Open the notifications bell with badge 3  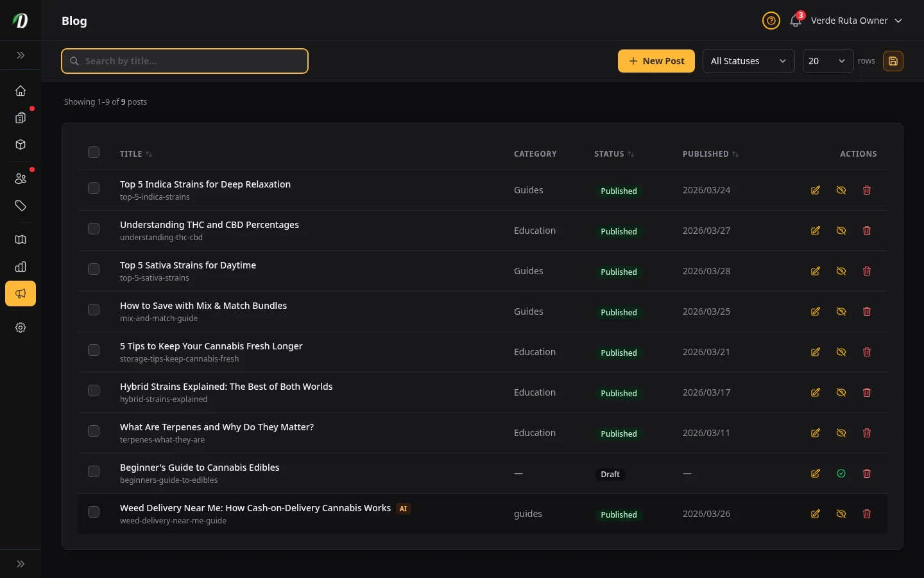(x=795, y=21)
